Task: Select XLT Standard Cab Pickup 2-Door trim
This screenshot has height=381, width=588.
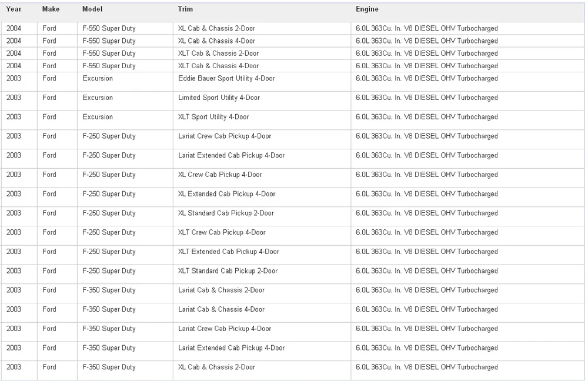Action: pyautogui.click(x=228, y=270)
